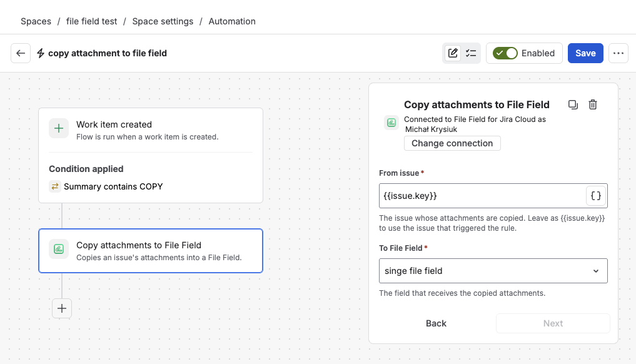Click the File Field app icon in step card
The height and width of the screenshot is (364, 636).
[x=59, y=249]
